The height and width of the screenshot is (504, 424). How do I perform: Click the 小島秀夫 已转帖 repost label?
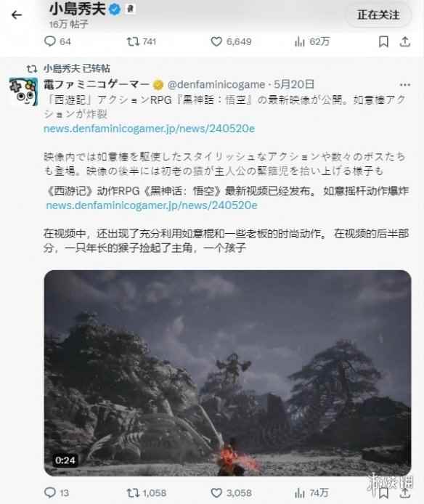click(x=76, y=68)
